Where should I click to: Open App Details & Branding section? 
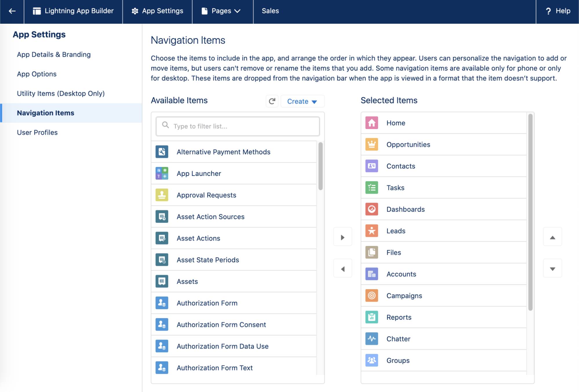click(x=54, y=54)
